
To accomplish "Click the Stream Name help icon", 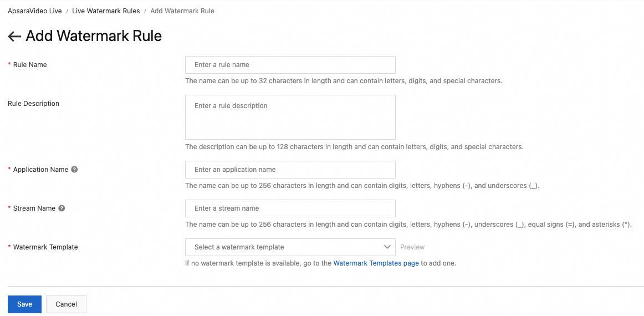I will [62, 208].
